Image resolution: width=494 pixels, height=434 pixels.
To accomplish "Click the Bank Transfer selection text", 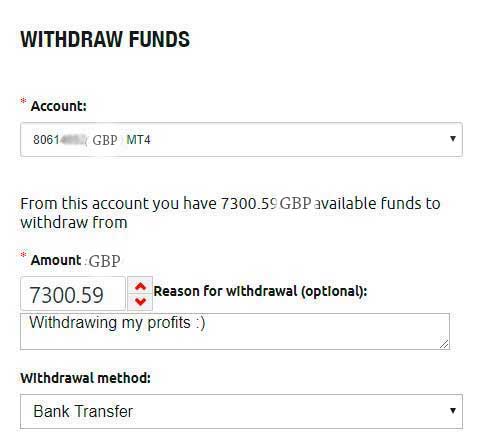I will 83,411.
